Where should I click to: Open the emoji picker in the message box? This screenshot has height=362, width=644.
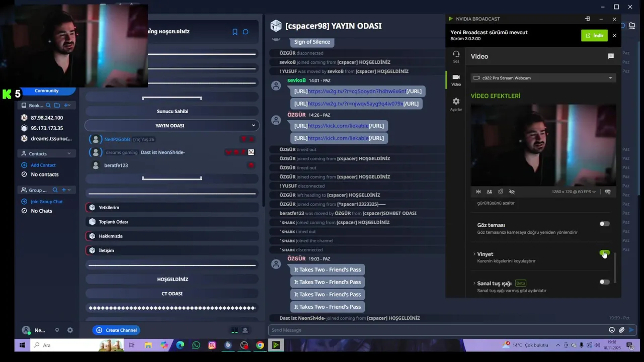612,330
